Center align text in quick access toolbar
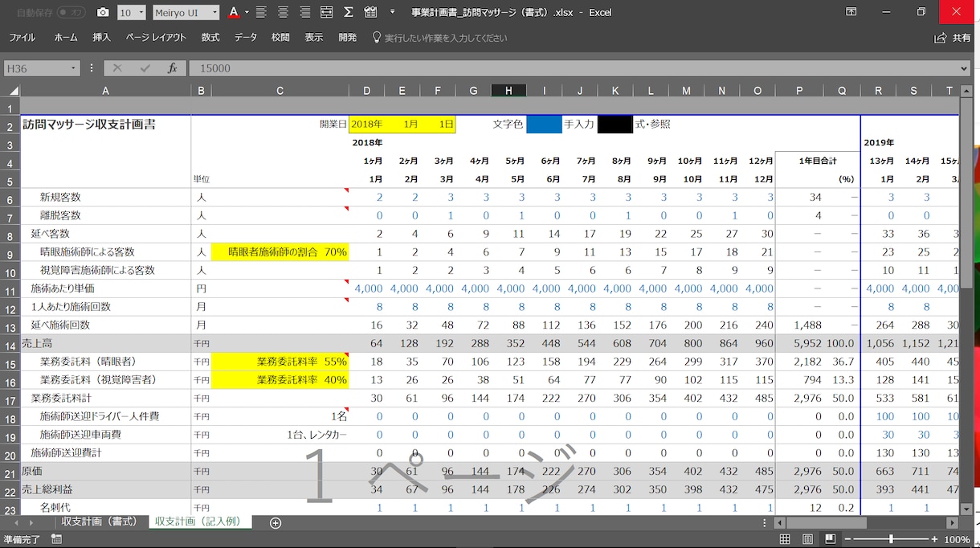 (283, 12)
